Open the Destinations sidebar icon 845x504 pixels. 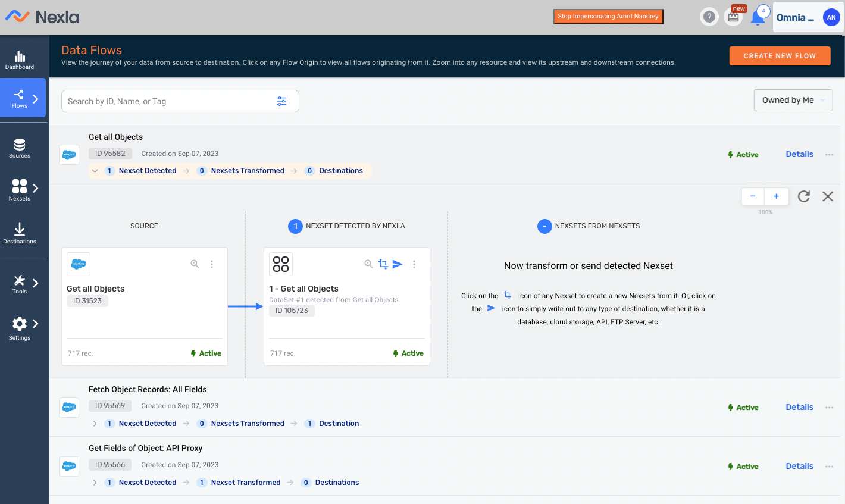(20, 232)
